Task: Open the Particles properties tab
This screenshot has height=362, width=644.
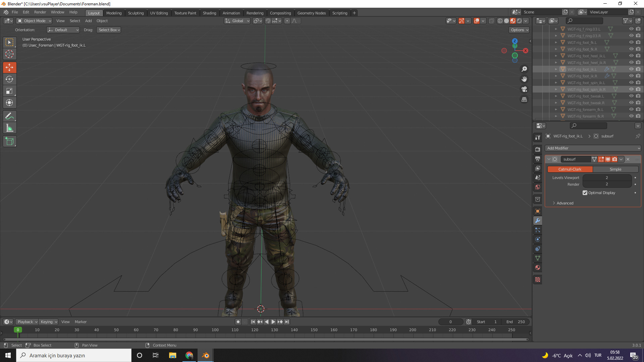Action: pyautogui.click(x=538, y=230)
